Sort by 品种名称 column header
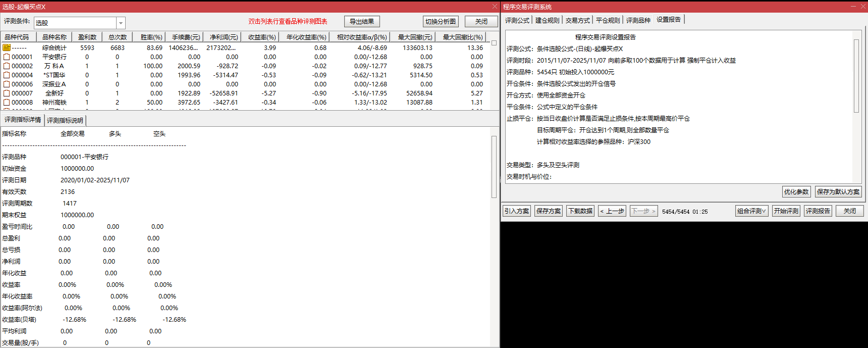This screenshot has height=348, width=868. tap(55, 37)
